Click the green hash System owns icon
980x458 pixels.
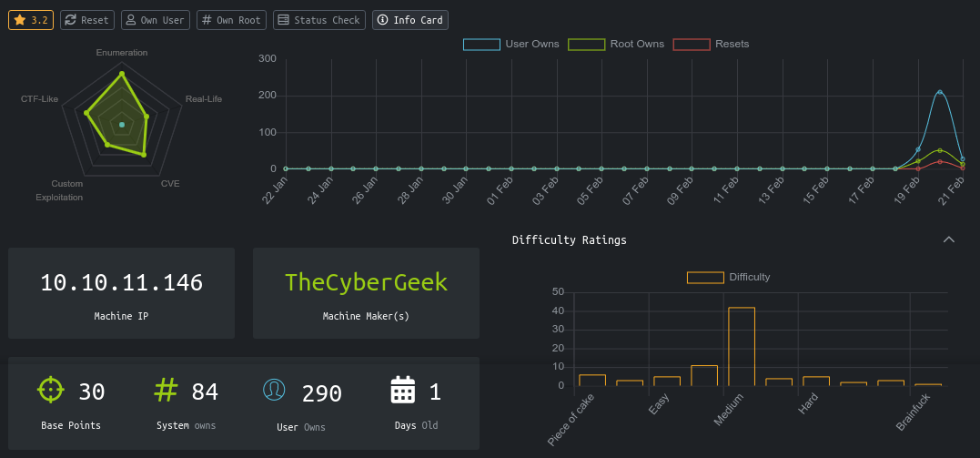point(166,390)
